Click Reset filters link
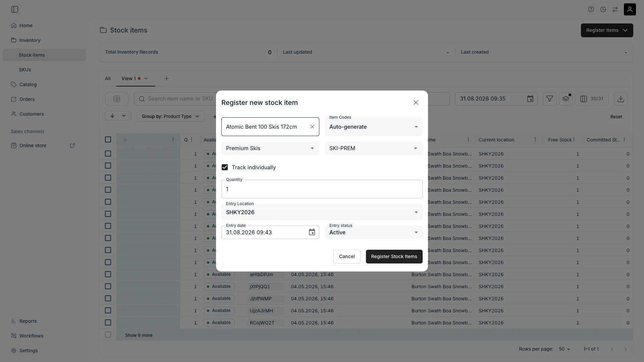Screen dimensions: 644x362 616,117
